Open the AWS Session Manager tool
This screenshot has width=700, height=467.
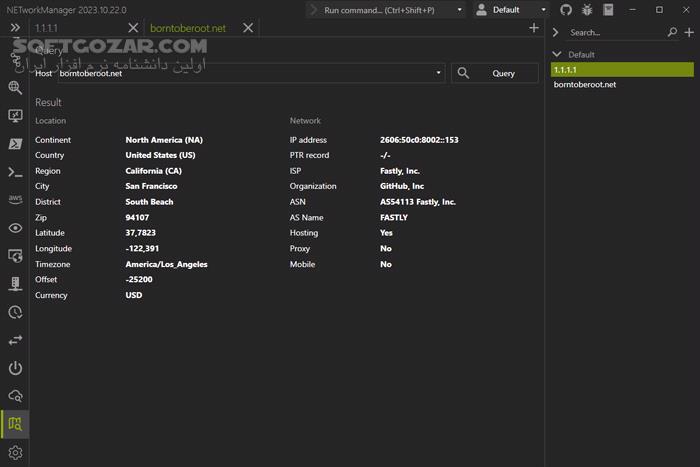pyautogui.click(x=15, y=199)
